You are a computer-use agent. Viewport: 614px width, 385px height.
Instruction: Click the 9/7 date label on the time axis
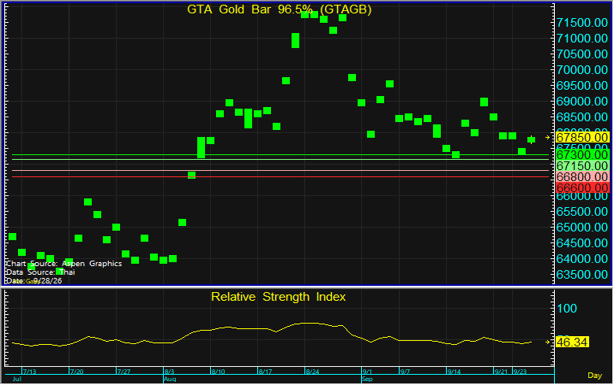pyautogui.click(x=405, y=371)
